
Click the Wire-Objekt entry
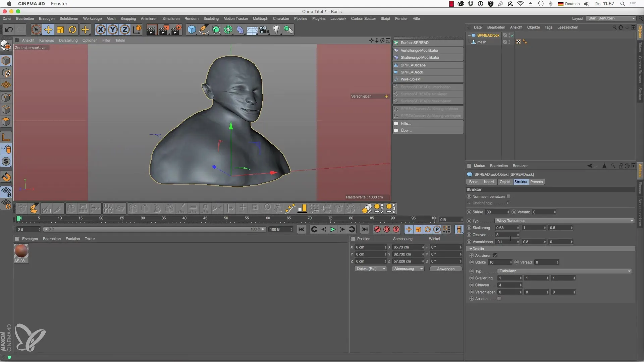point(428,79)
